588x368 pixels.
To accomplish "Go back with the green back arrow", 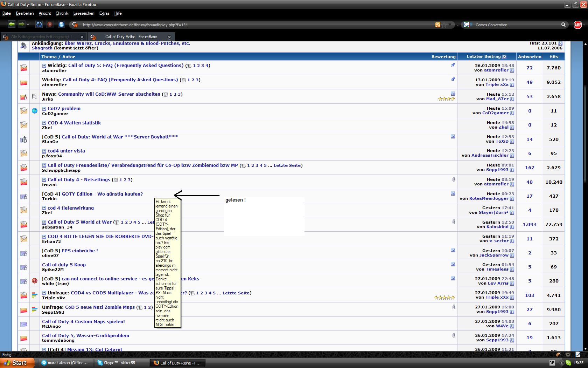I will pyautogui.click(x=12, y=24).
